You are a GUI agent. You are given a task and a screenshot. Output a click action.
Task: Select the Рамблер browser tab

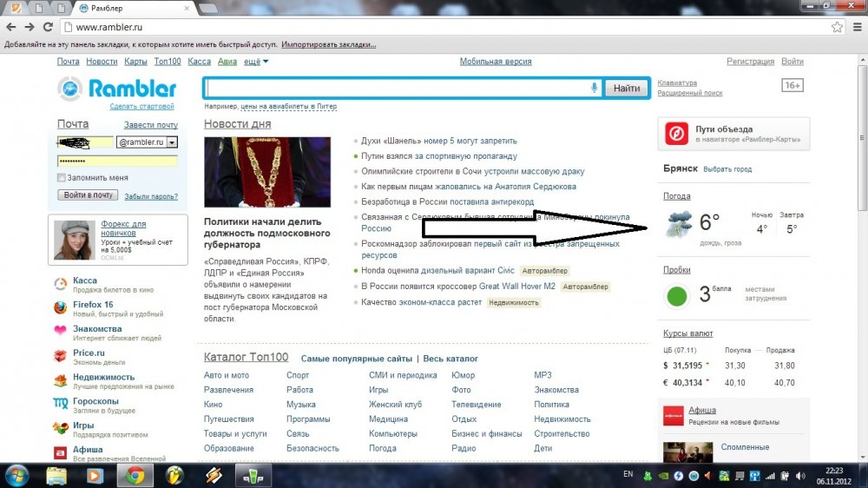(135, 8)
